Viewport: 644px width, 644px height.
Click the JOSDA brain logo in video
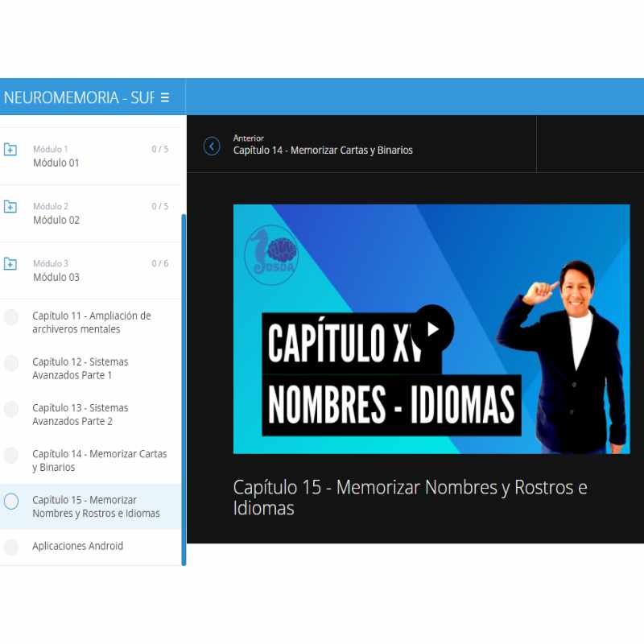[x=271, y=253]
